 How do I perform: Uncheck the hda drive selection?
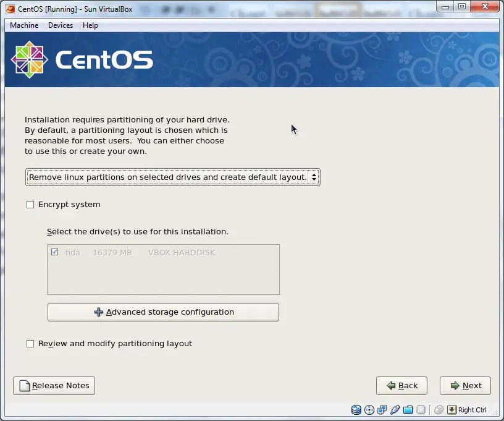coord(55,252)
